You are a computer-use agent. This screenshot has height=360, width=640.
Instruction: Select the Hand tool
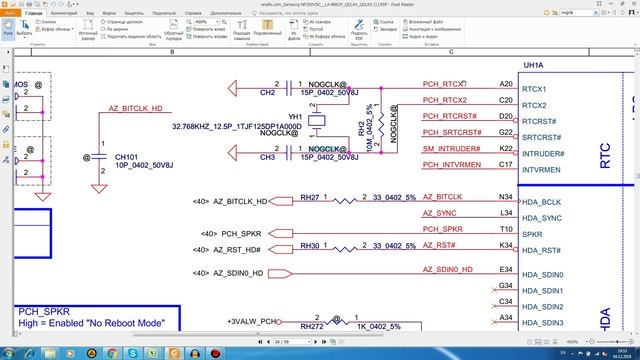(x=8, y=29)
